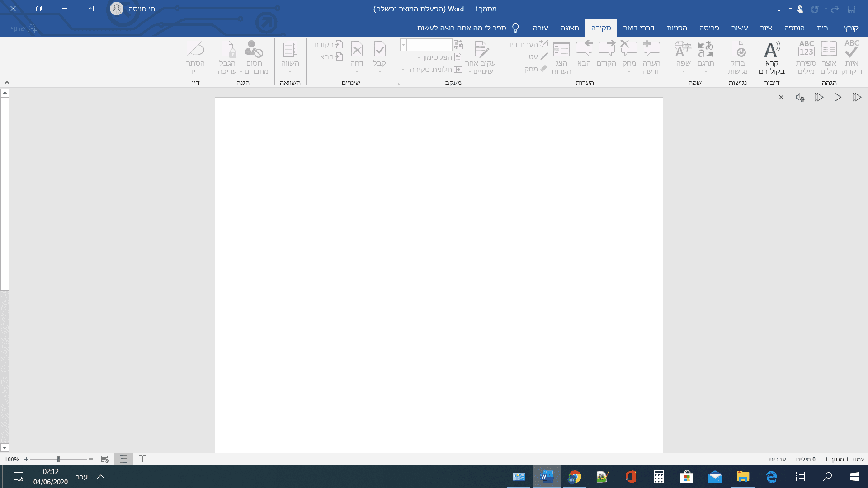This screenshot has width=868, height=488.
Task: Open the Display for Review combo box
Action: click(x=426, y=45)
